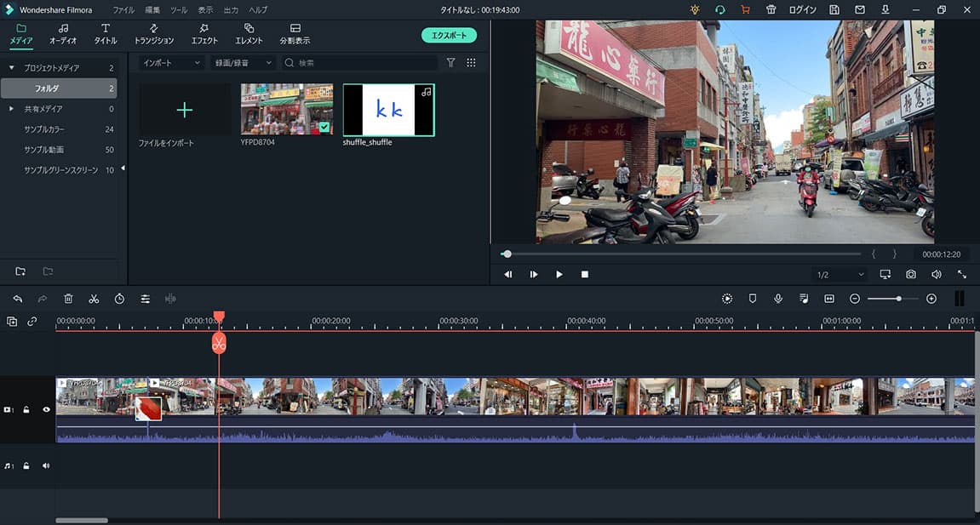Take a snapshot with the camera icon
This screenshot has width=980, height=525.
[911, 275]
